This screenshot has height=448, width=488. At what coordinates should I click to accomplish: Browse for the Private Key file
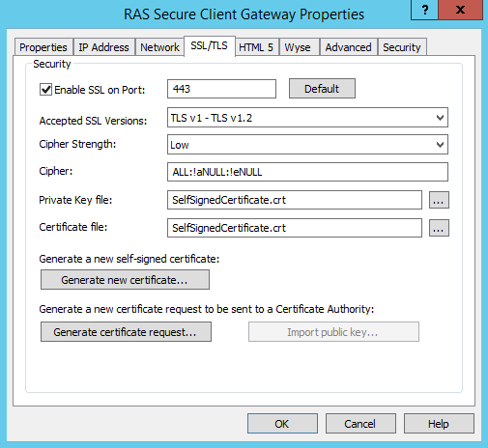439,200
